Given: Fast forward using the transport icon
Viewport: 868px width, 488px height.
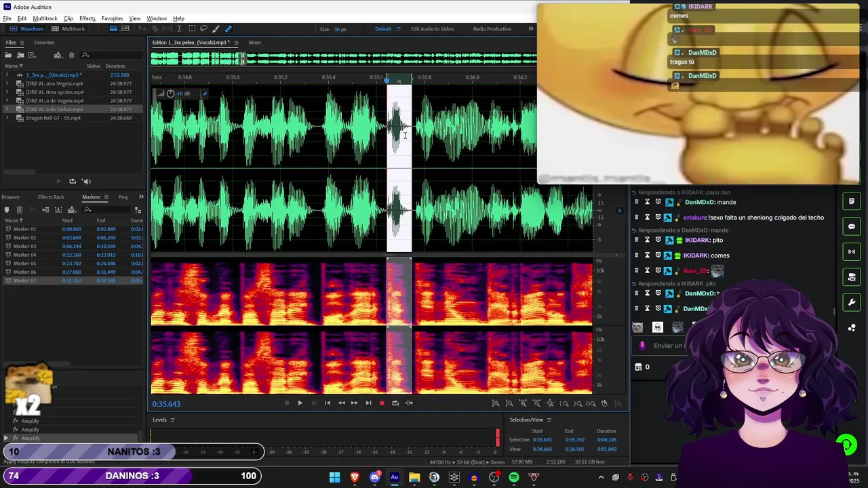Looking at the screenshot, I should (354, 403).
